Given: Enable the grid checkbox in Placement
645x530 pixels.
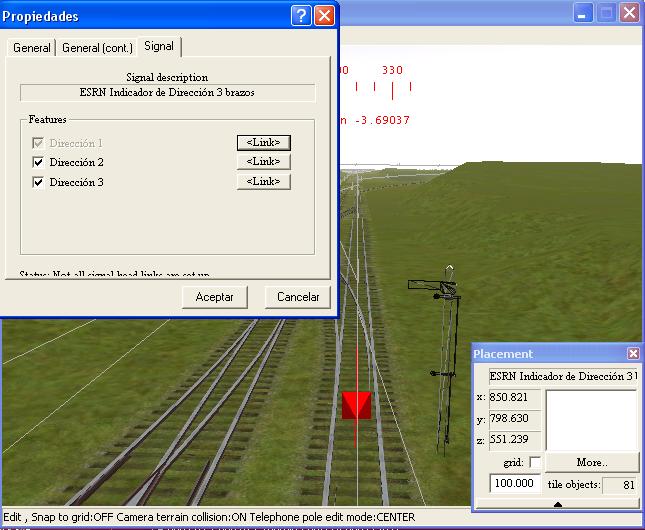Looking at the screenshot, I should pos(535,462).
